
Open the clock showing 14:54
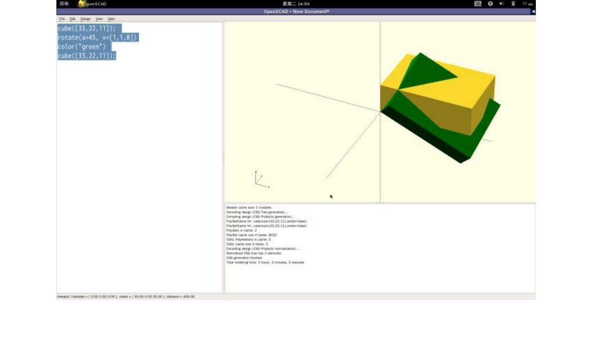(296, 4)
